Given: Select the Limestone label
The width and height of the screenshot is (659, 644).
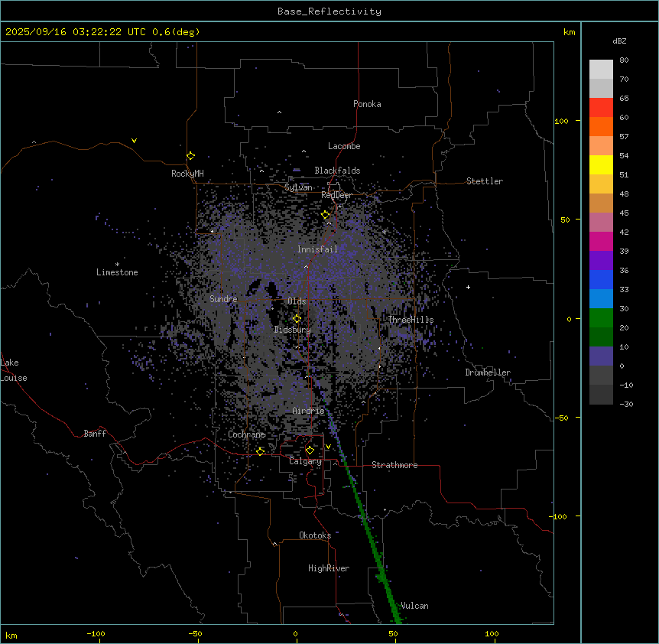Looking at the screenshot, I should click(x=117, y=272).
